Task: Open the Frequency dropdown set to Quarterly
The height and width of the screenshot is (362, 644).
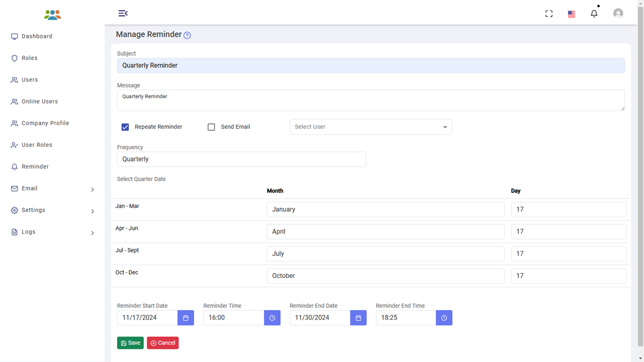Action: click(242, 159)
